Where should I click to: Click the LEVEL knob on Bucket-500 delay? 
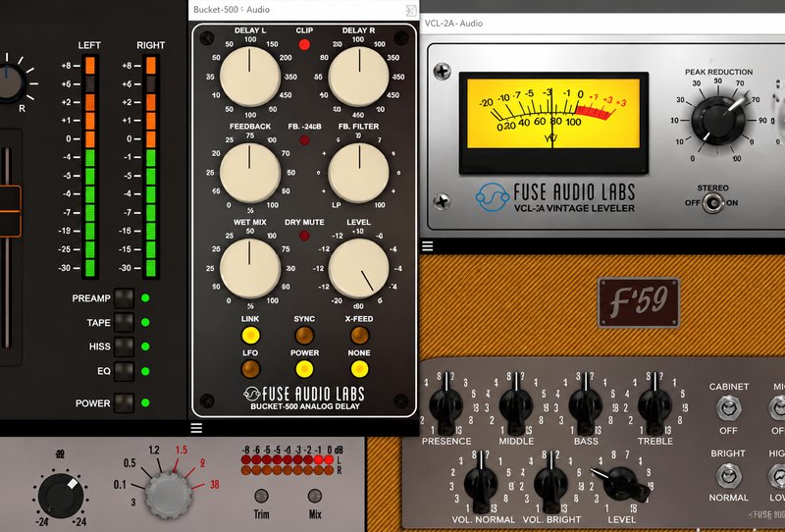pyautogui.click(x=358, y=269)
